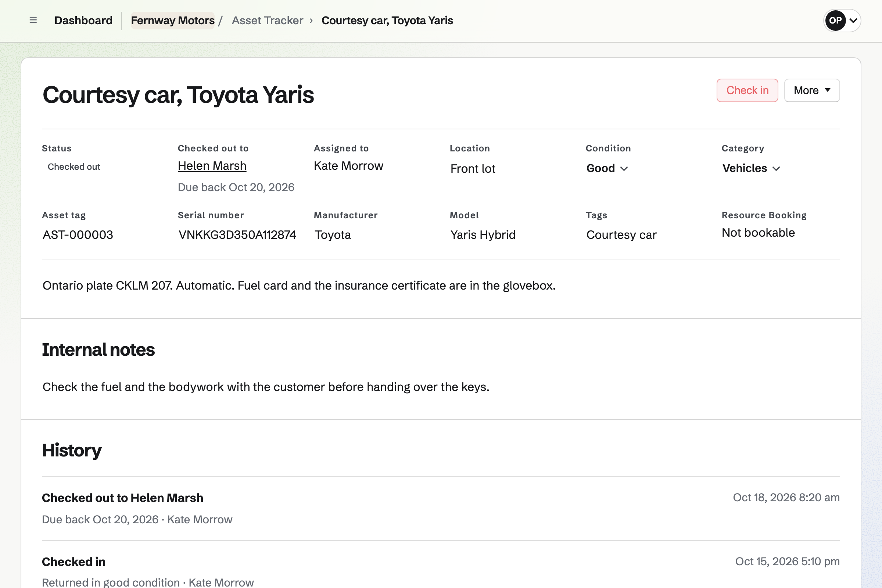Click the Yaris Hybrid model value
This screenshot has width=882, height=588.
pos(483,235)
